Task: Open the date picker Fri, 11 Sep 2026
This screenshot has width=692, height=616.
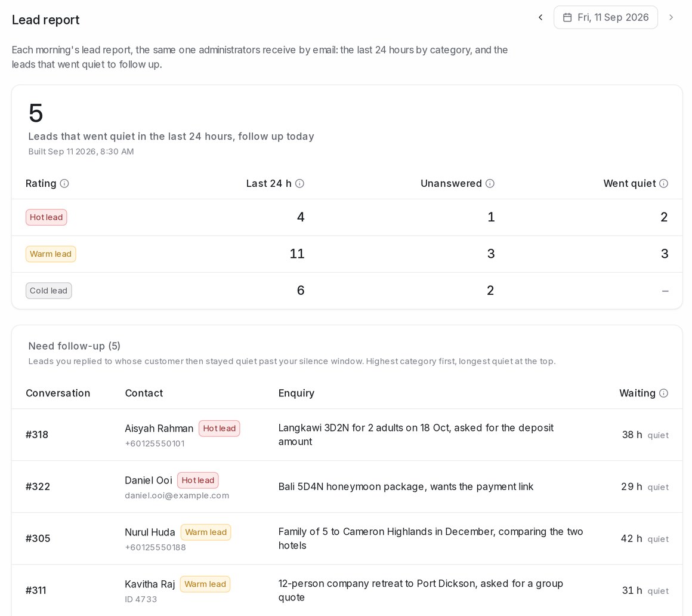Action: tap(605, 17)
